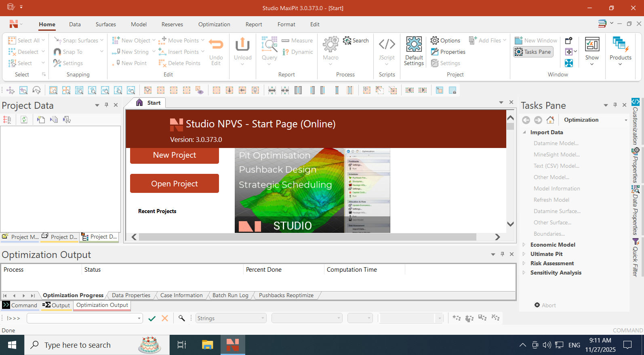Expand the Economic Model section
This screenshot has width=644, height=355.
pyautogui.click(x=524, y=245)
